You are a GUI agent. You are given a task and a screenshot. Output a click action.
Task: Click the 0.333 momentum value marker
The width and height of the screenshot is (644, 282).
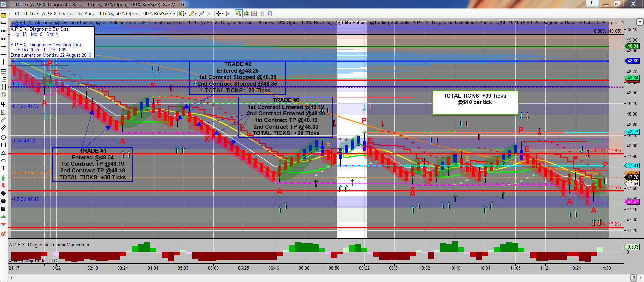[633, 247]
